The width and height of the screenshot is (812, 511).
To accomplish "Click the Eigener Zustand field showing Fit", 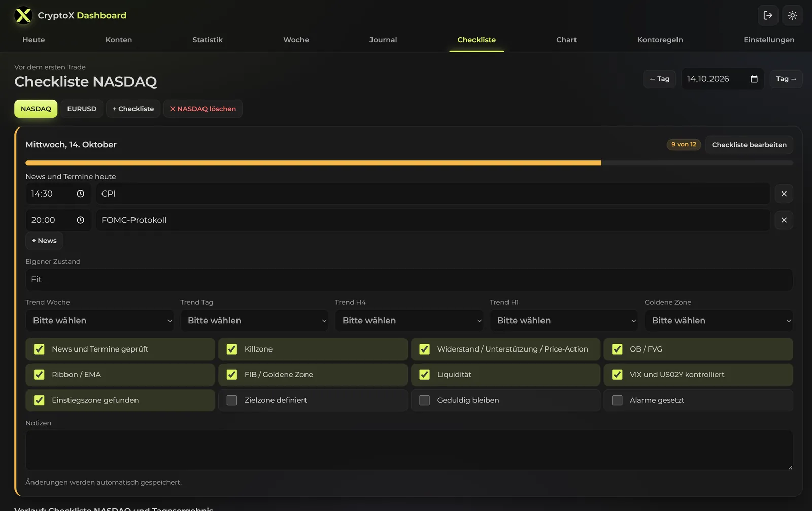I will coord(409,279).
